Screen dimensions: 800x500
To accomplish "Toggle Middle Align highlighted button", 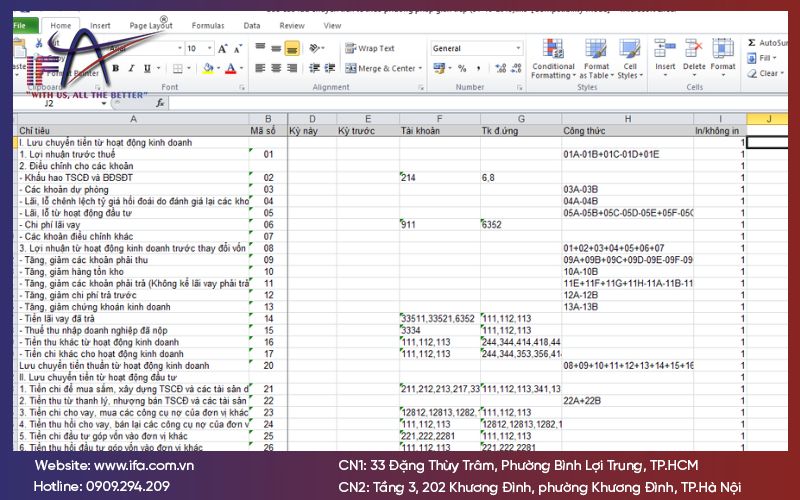I will 276,48.
